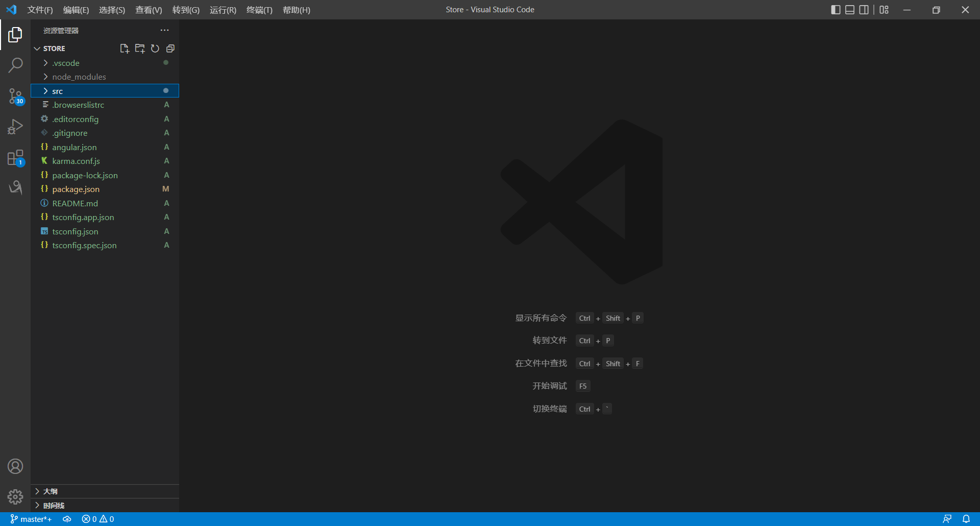This screenshot has height=526, width=980.
Task: Open the Manage settings gear
Action: click(x=15, y=497)
